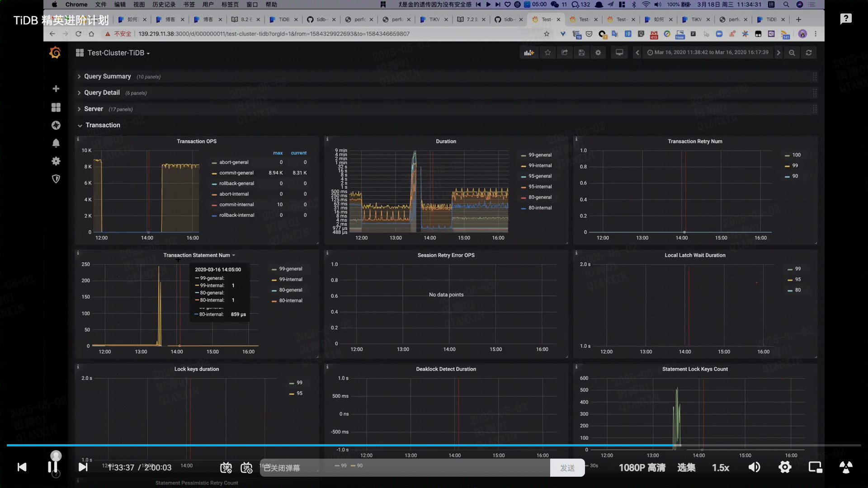Open dashboard settings gear icon
The image size is (868, 488).
click(x=598, y=53)
